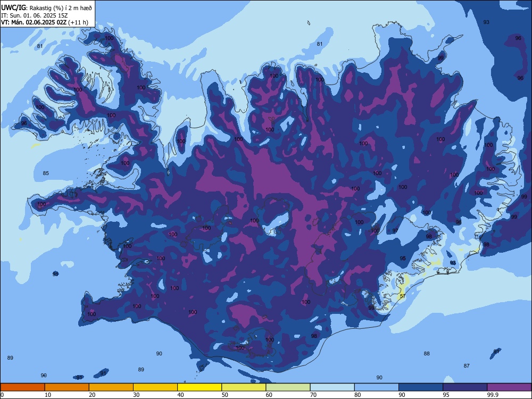Select the pale blue 70–80 legend swatch

pyautogui.click(x=332, y=387)
